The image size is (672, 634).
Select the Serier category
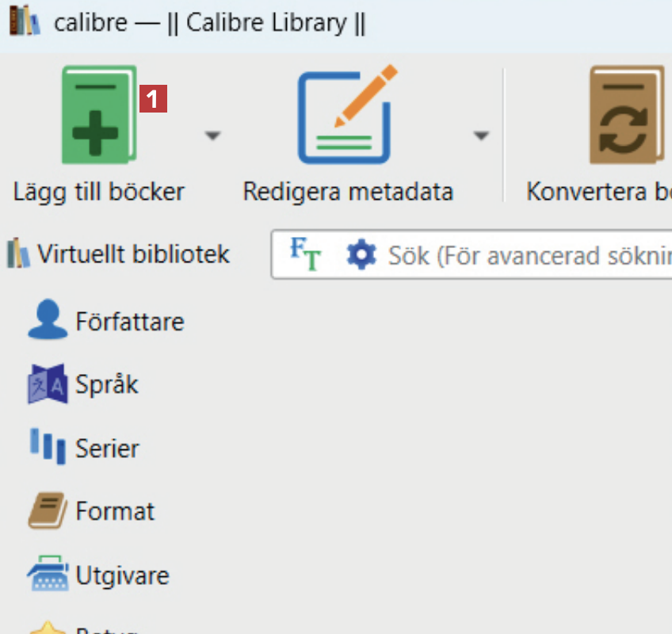coord(107,449)
